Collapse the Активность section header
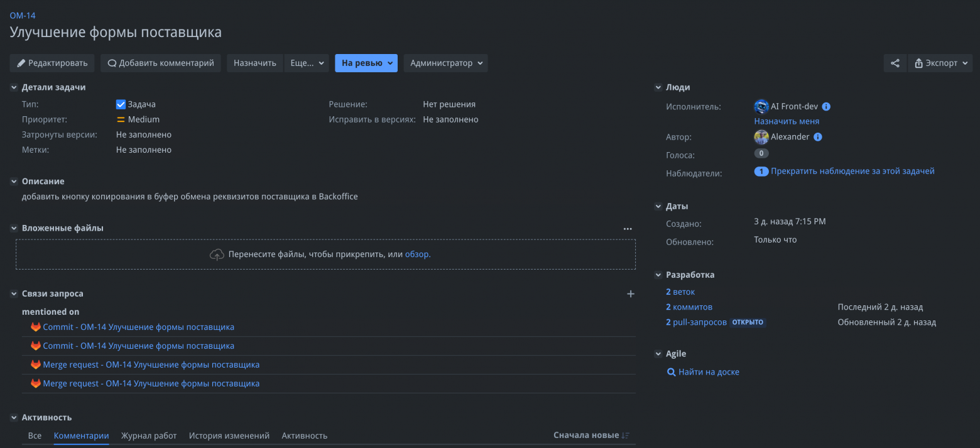The width and height of the screenshot is (980, 448). coord(14,417)
